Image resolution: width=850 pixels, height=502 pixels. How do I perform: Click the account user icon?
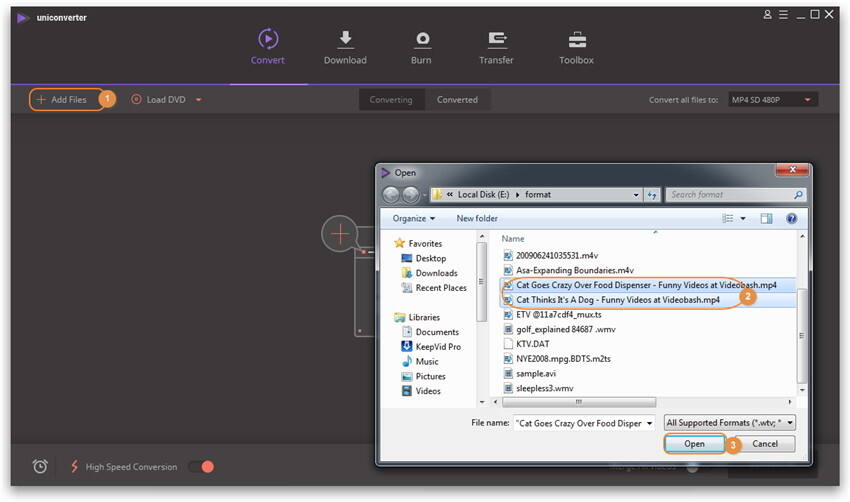[x=767, y=14]
